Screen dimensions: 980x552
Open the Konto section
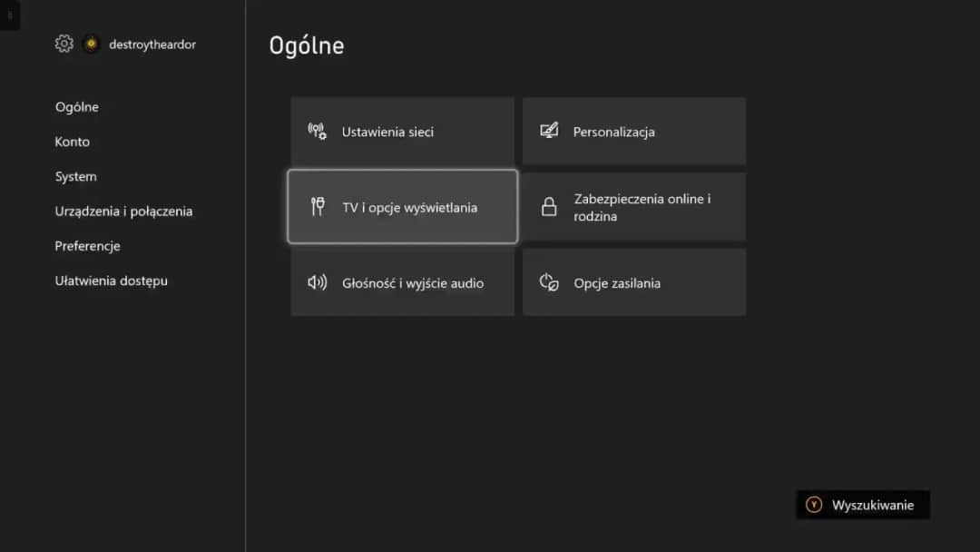click(73, 142)
